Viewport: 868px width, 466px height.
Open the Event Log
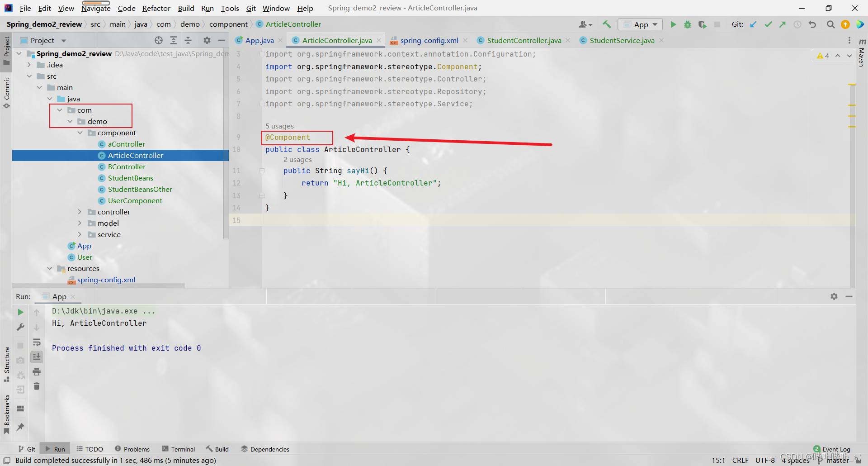tap(832, 449)
